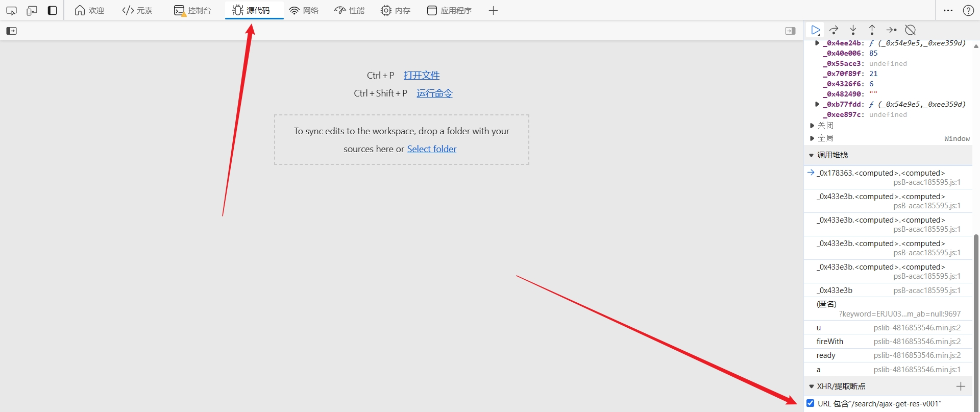Click the debugger sidebar vertical scrollbar

(976, 322)
